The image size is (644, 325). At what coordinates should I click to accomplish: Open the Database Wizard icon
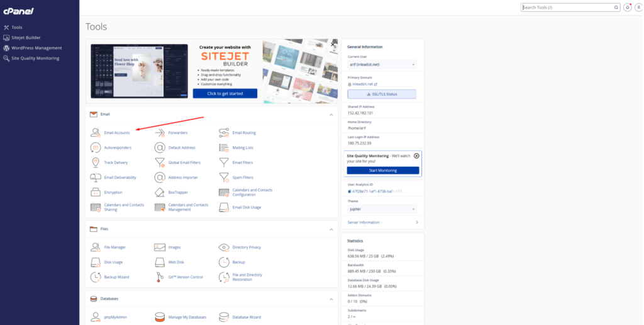pos(224,317)
